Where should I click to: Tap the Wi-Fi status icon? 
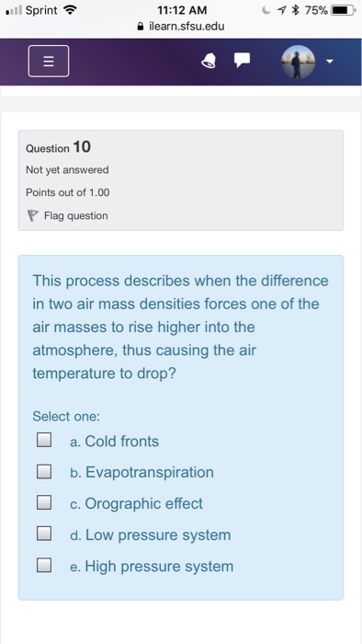pos(71,10)
